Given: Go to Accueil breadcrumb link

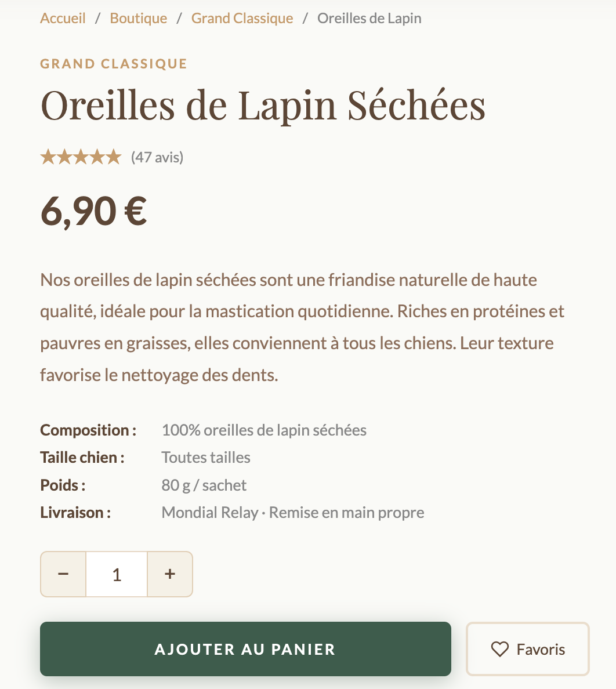Looking at the screenshot, I should (x=63, y=19).
